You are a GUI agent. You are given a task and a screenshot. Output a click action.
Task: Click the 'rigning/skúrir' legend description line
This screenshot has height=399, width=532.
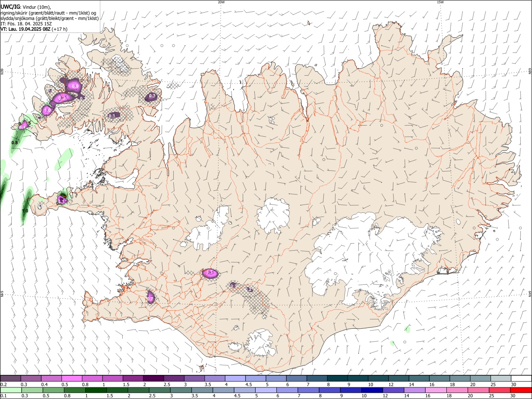click(48, 13)
